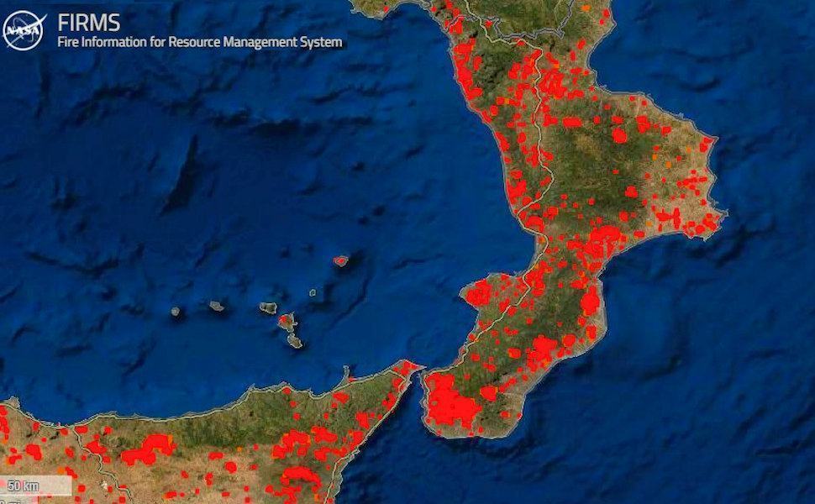Click Salina island west of Lipari

[x=268, y=308]
